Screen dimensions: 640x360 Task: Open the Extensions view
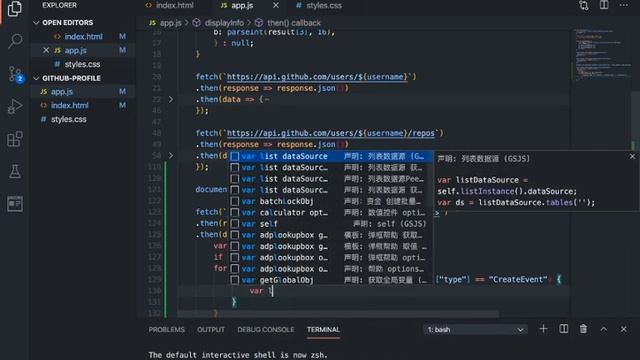point(15,139)
